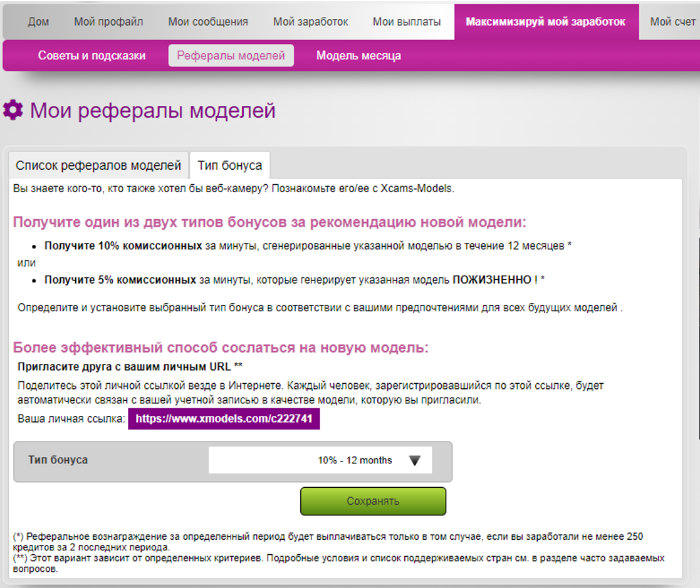700x588 pixels.
Task: Switch to the Список рефералов моделей tab
Action: pos(98,165)
